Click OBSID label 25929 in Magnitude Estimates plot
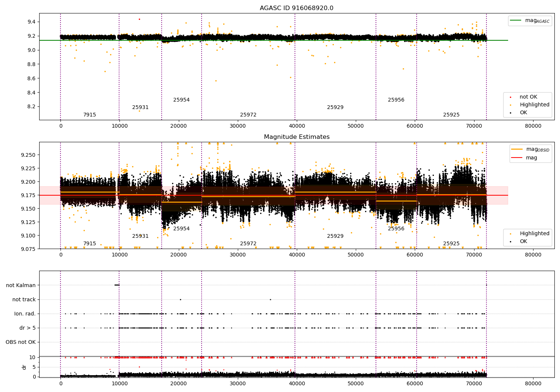Image resolution: width=560 pixels, height=392 pixels. [x=335, y=236]
